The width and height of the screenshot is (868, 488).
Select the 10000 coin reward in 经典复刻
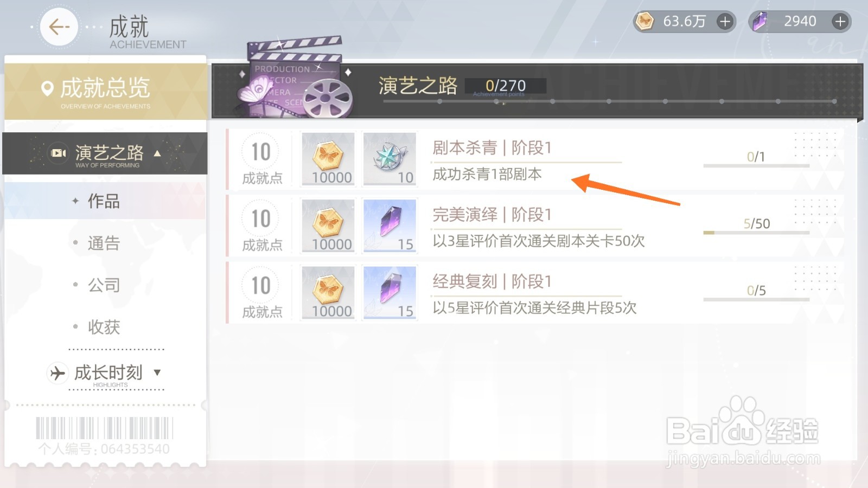(328, 292)
